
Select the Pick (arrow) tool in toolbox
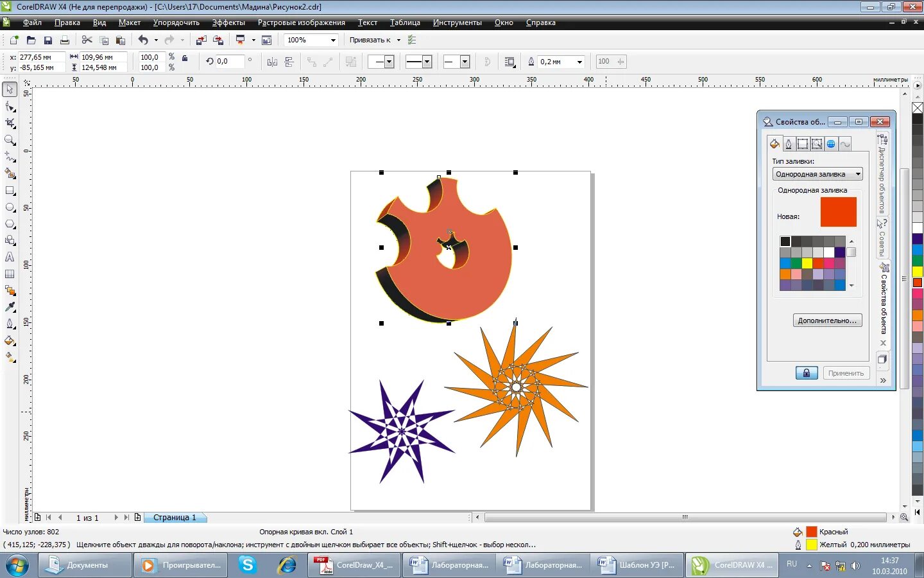(10, 89)
